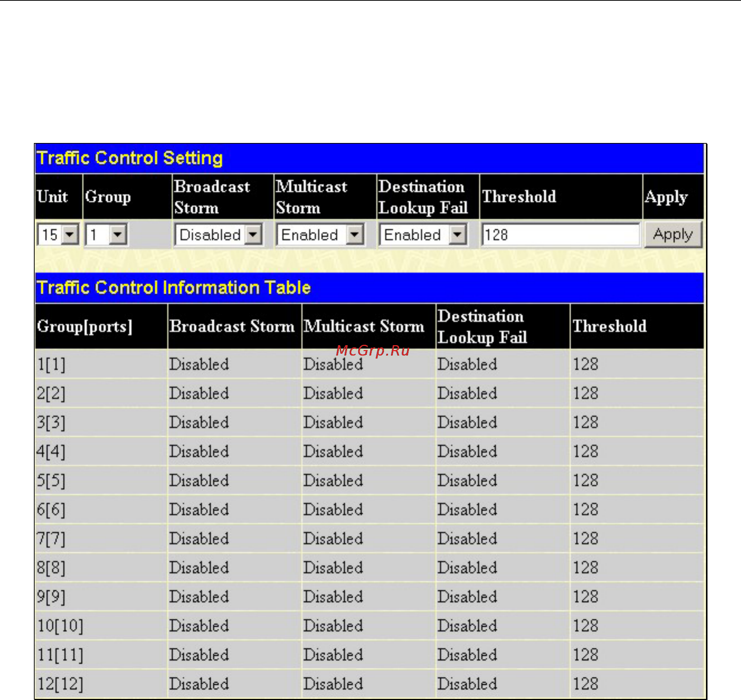The width and height of the screenshot is (741, 700).
Task: Click Destination Lookup Fail value in row 3[3]
Action: [x=467, y=422]
